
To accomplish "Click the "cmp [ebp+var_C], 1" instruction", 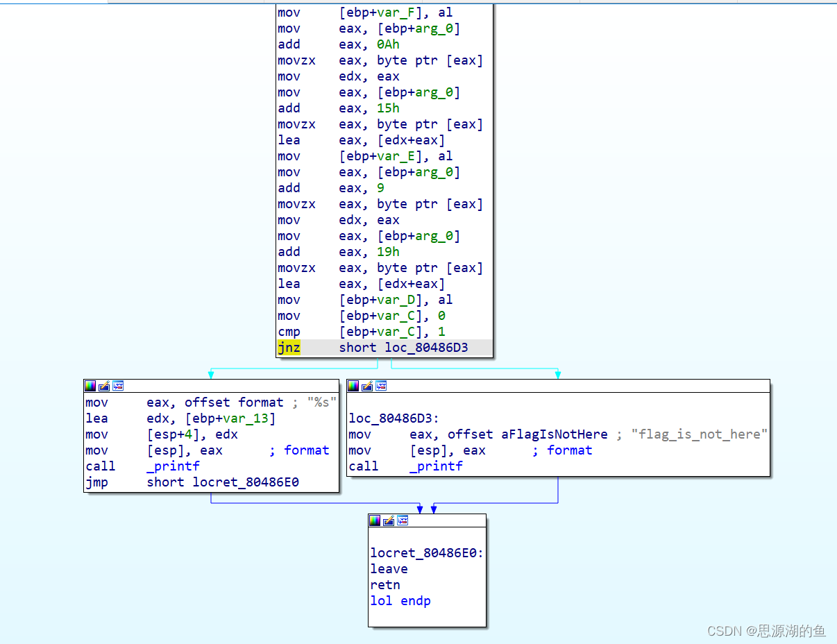I will tap(362, 332).
